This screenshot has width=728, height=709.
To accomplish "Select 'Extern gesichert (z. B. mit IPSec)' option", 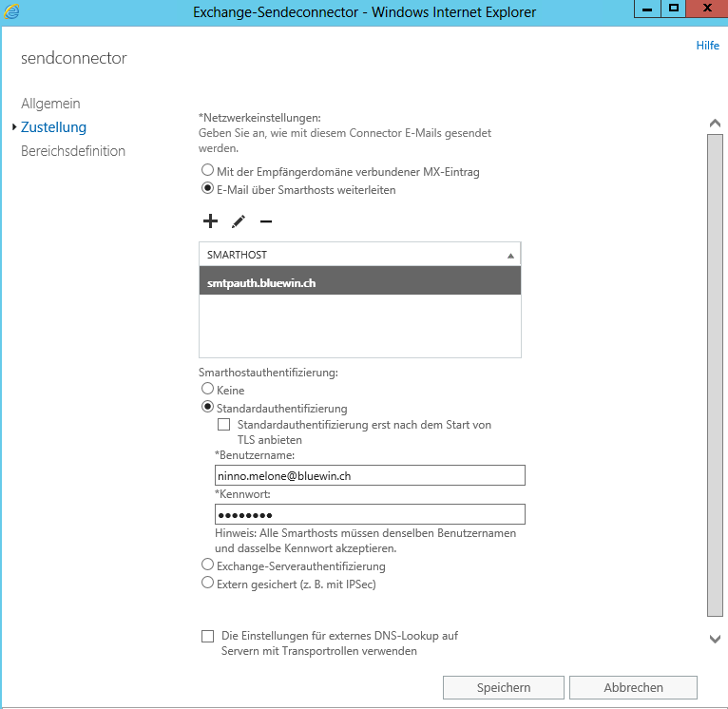I will pyautogui.click(x=207, y=583).
